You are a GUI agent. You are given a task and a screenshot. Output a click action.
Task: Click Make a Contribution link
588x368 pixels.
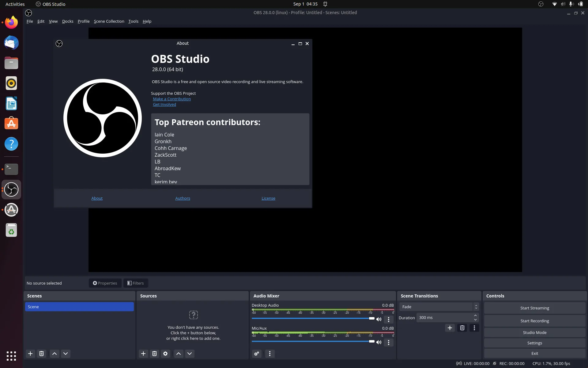172,98
